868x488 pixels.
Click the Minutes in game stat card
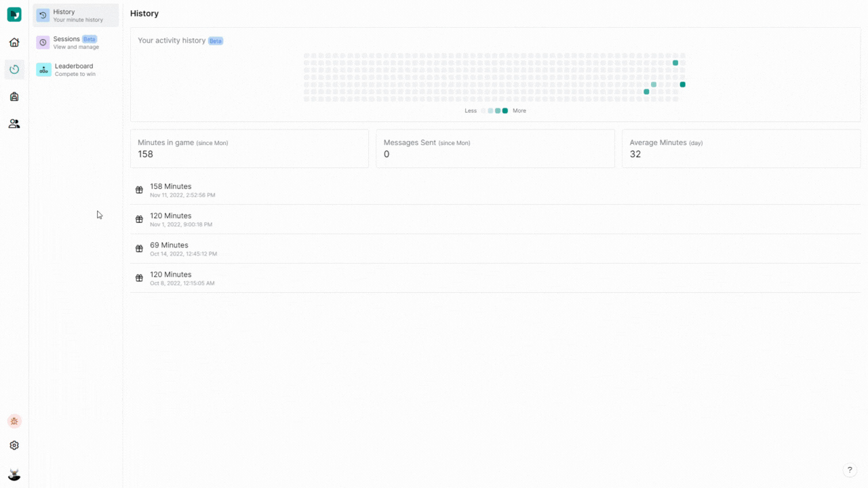pos(249,148)
